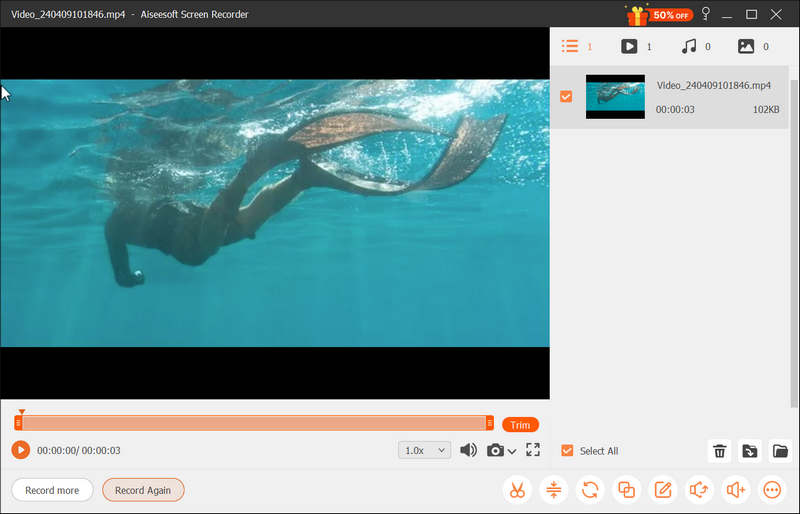This screenshot has height=514, width=800.
Task: Mute the playback volume speaker
Action: pyautogui.click(x=468, y=450)
